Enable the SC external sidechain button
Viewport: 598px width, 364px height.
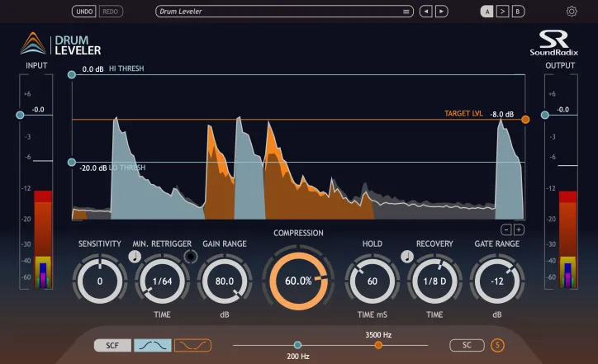click(467, 345)
